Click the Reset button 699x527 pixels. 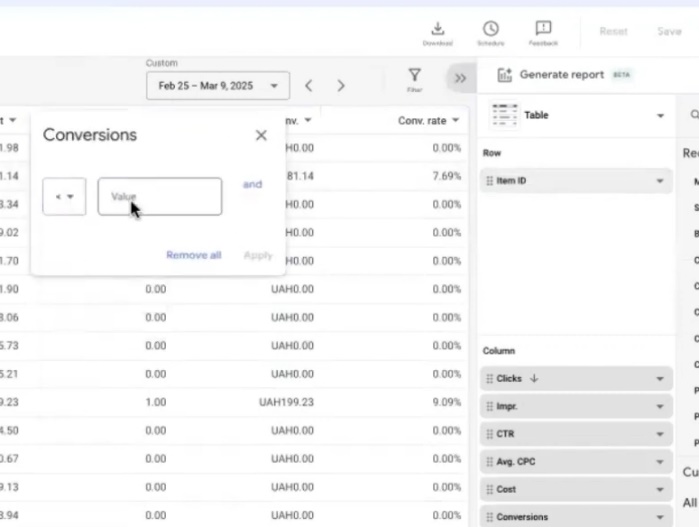point(613,31)
